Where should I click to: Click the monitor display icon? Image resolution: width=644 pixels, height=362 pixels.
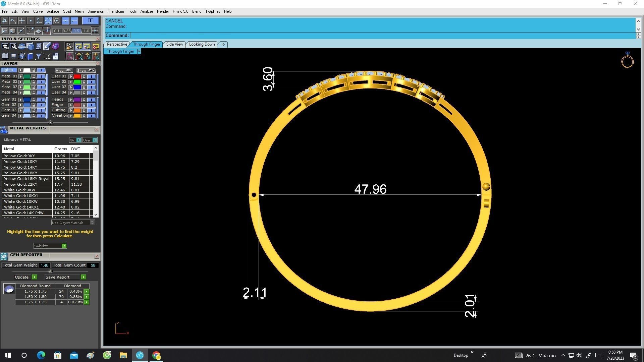13,56
